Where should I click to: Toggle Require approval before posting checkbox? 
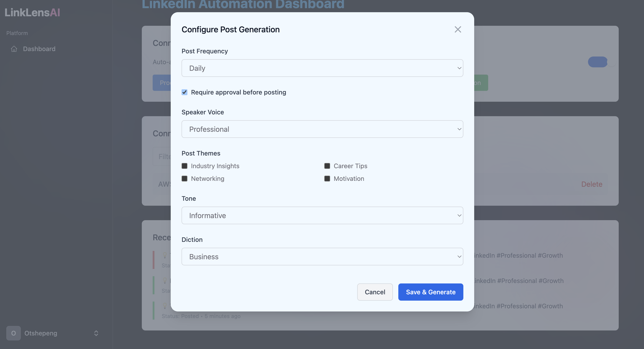pyautogui.click(x=184, y=92)
